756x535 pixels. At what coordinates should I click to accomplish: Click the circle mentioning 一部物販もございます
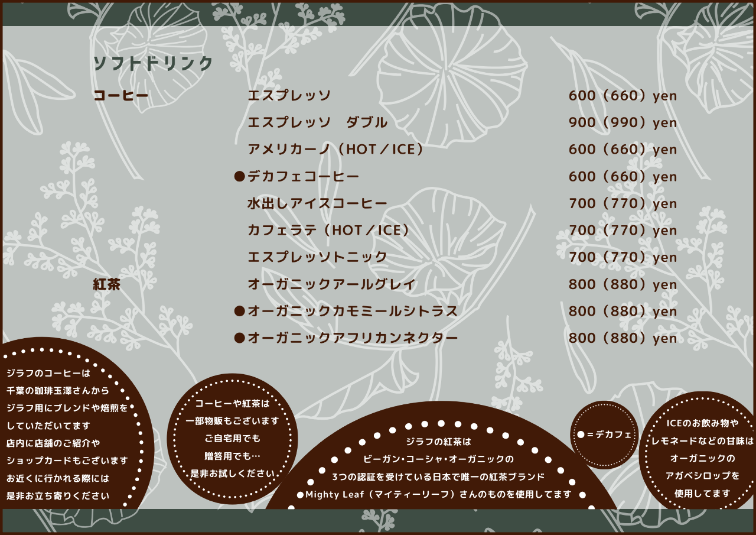232,439
